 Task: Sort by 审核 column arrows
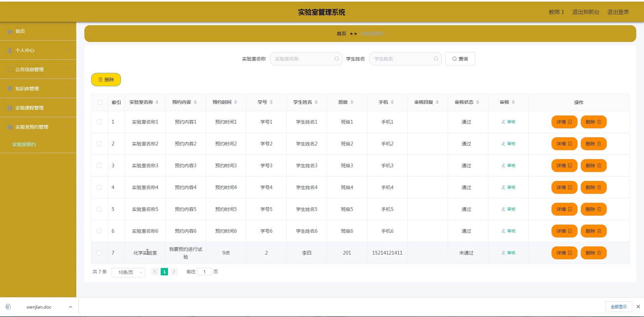[x=513, y=102]
